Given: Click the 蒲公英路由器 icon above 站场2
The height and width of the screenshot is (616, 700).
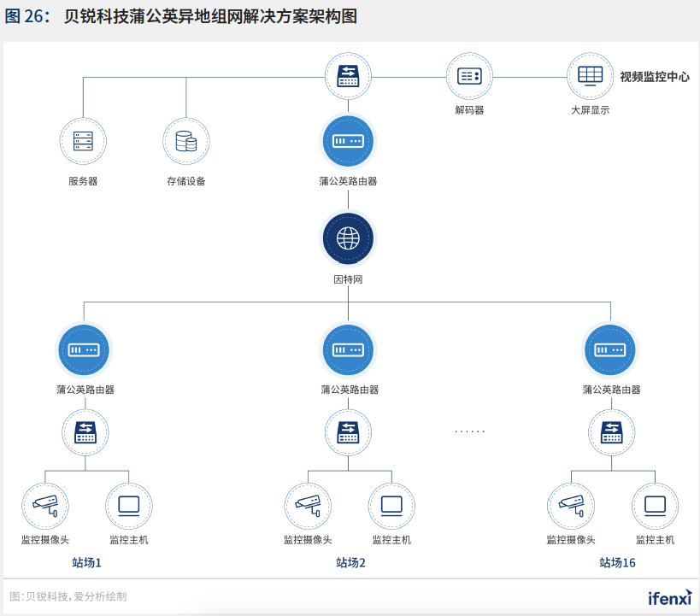Looking at the screenshot, I should click(x=348, y=349).
